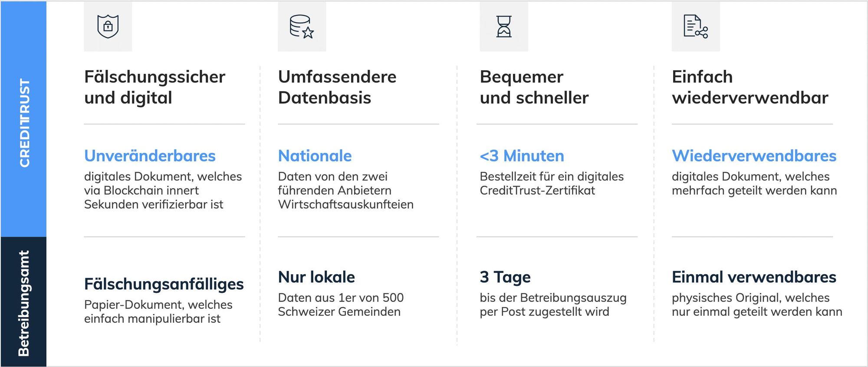
Task: Click the 'Bequemer und schneller' heading
Action: pyautogui.click(x=534, y=87)
